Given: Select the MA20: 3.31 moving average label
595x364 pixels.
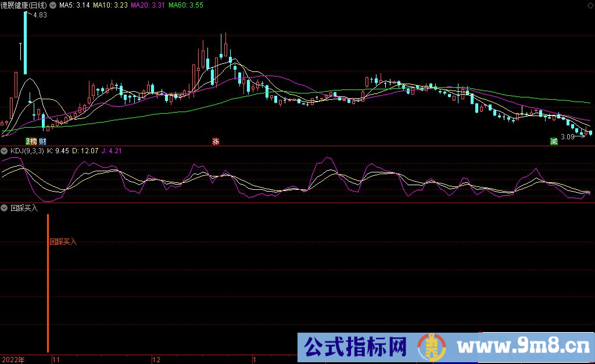Looking at the screenshot, I should pyautogui.click(x=148, y=5).
